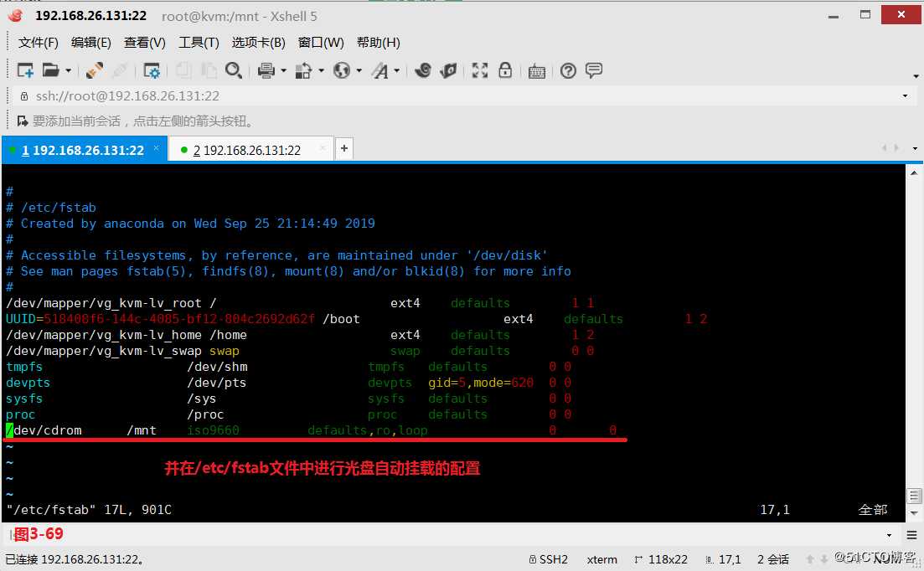Image resolution: width=924 pixels, height=571 pixels.
Task: Click the lock screen padlock icon
Action: pyautogui.click(x=505, y=70)
